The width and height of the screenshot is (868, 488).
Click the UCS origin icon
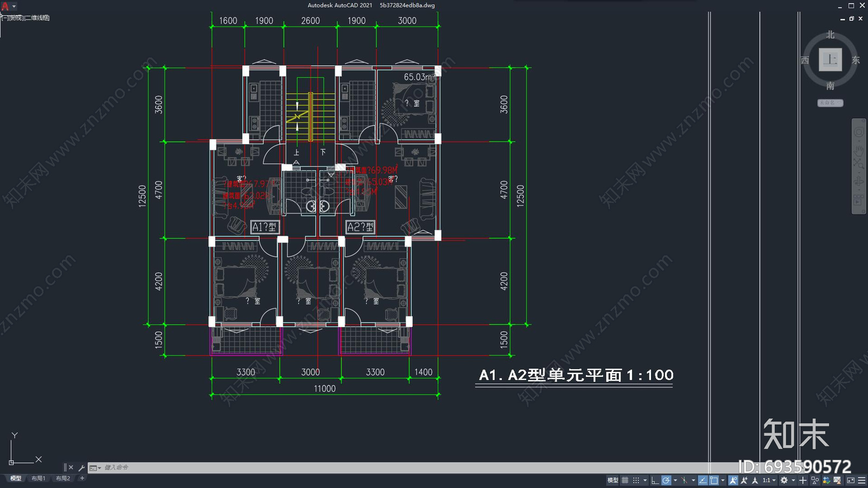click(x=11, y=463)
